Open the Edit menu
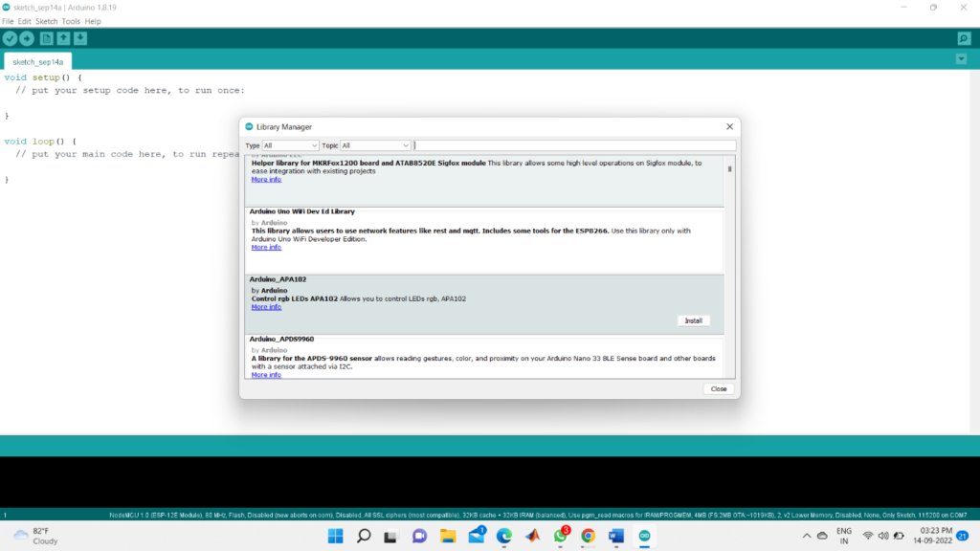Screen dimensions: 980x551 coord(24,21)
